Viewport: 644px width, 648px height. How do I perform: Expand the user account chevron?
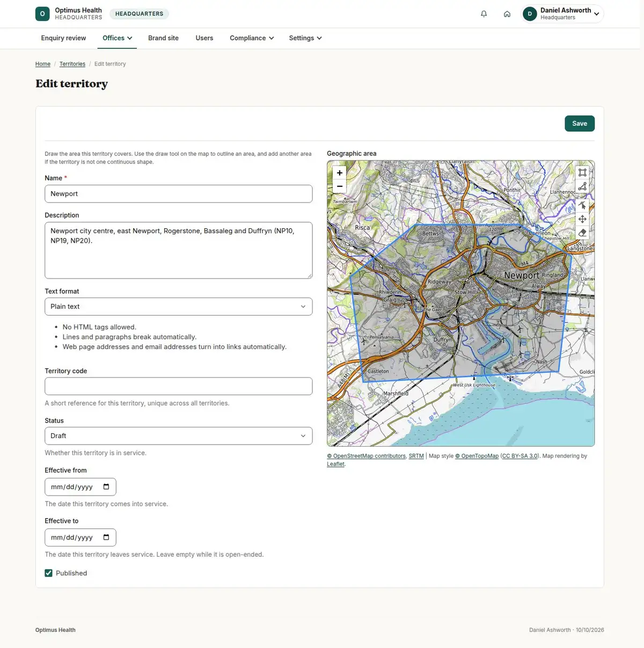pos(597,14)
